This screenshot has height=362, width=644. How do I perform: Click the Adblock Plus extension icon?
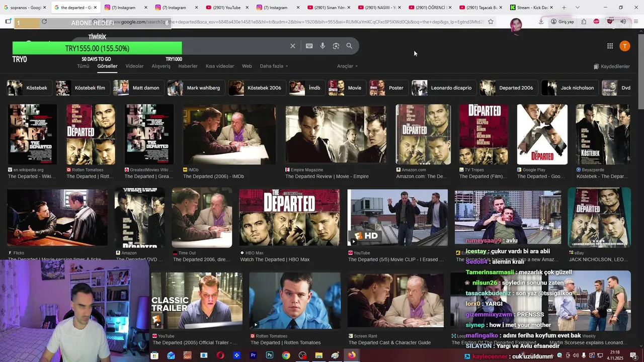pyautogui.click(x=597, y=22)
